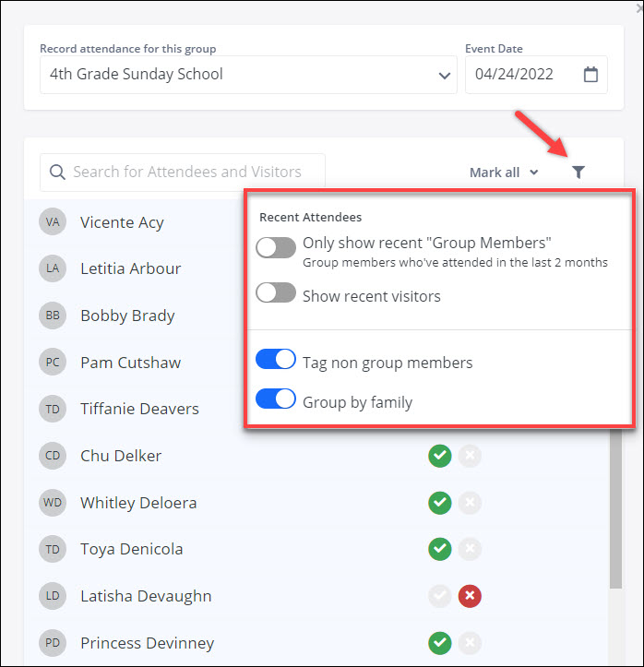The height and width of the screenshot is (667, 644).
Task: Open the attendance filter funnel icon
Action: (578, 173)
